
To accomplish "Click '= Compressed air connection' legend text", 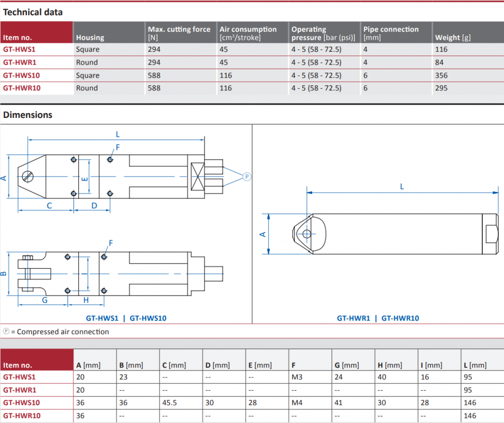I will pyautogui.click(x=60, y=332).
